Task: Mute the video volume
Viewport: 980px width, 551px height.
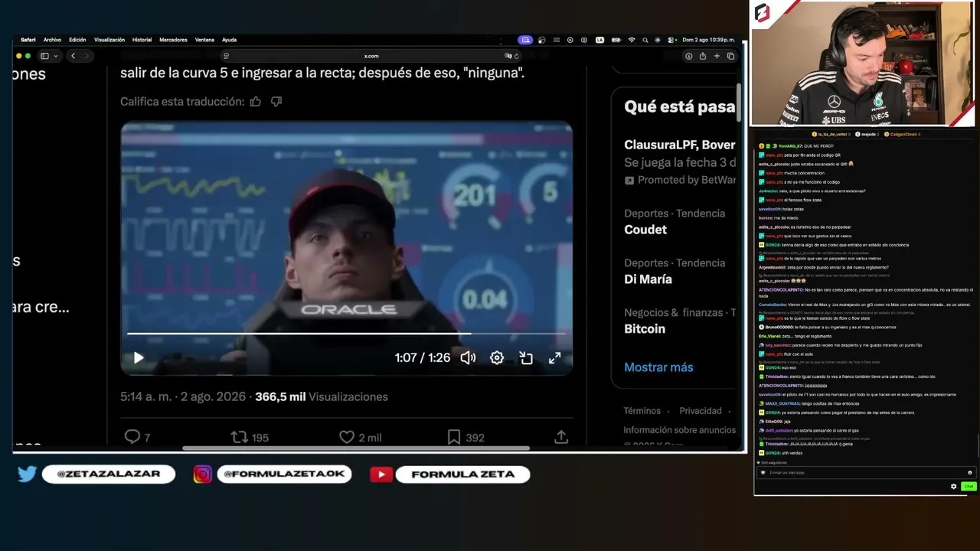Action: pos(468,357)
